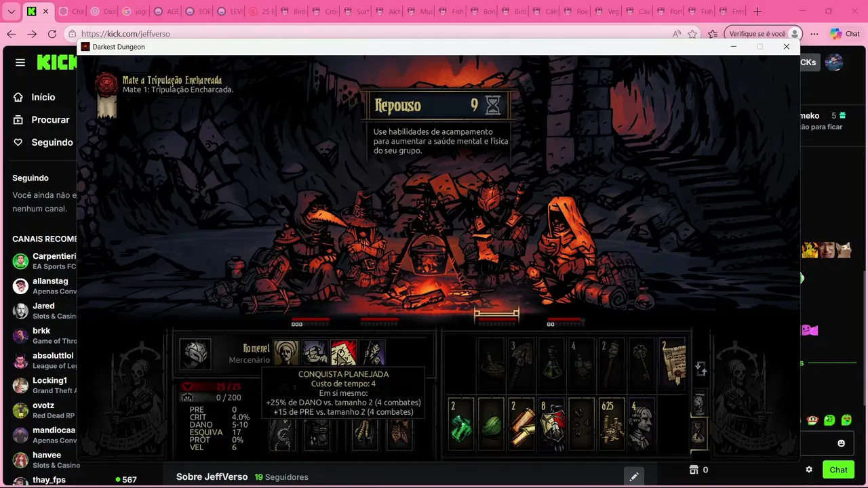This screenshot has height=488, width=868.
Task: Pick the bust statue stack of 4
Action: click(641, 424)
